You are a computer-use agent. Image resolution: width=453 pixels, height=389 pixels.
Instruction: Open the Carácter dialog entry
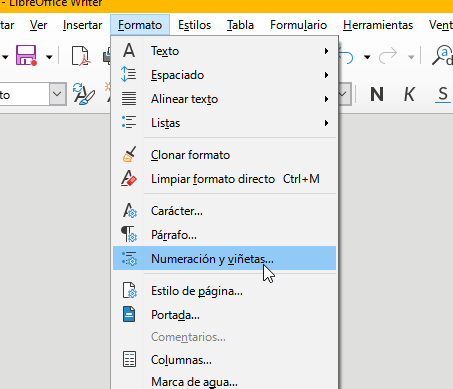pyautogui.click(x=224, y=211)
